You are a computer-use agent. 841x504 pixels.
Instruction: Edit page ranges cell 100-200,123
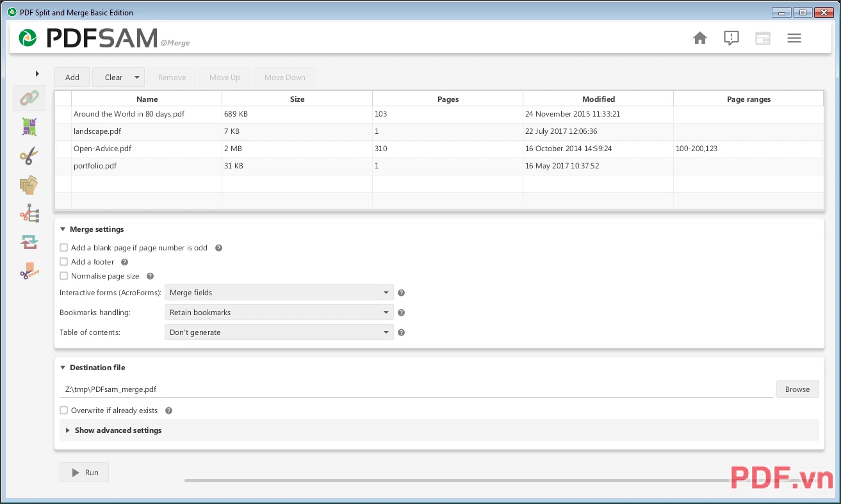point(748,149)
